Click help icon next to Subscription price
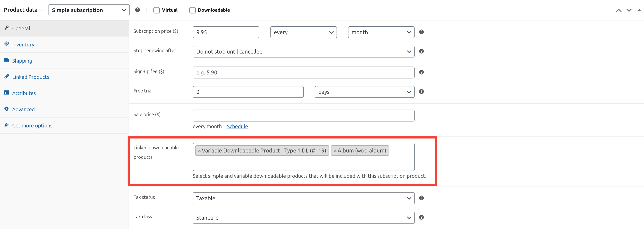644x229 pixels. (421, 32)
